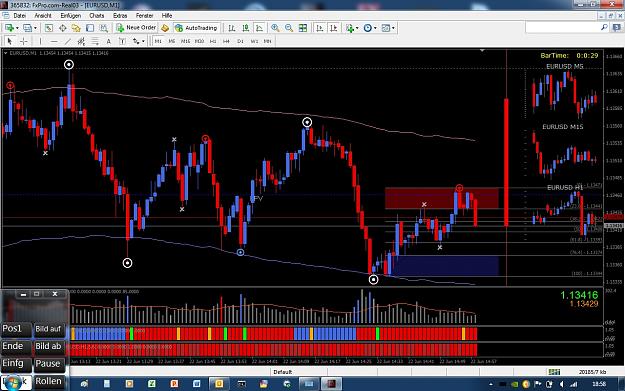The height and width of the screenshot is (391, 625).
Task: Switch to M15 timeframe
Action: point(185,41)
